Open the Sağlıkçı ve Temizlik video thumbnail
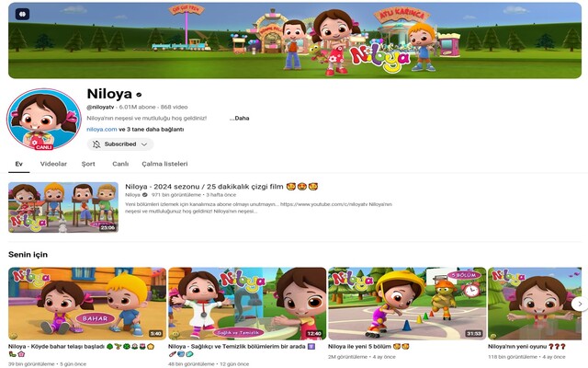588x368 pixels. (x=247, y=304)
